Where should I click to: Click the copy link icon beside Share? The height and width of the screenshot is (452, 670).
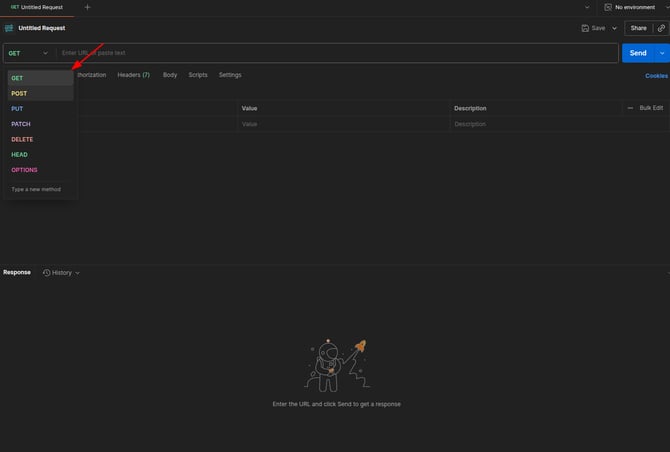coord(661,28)
